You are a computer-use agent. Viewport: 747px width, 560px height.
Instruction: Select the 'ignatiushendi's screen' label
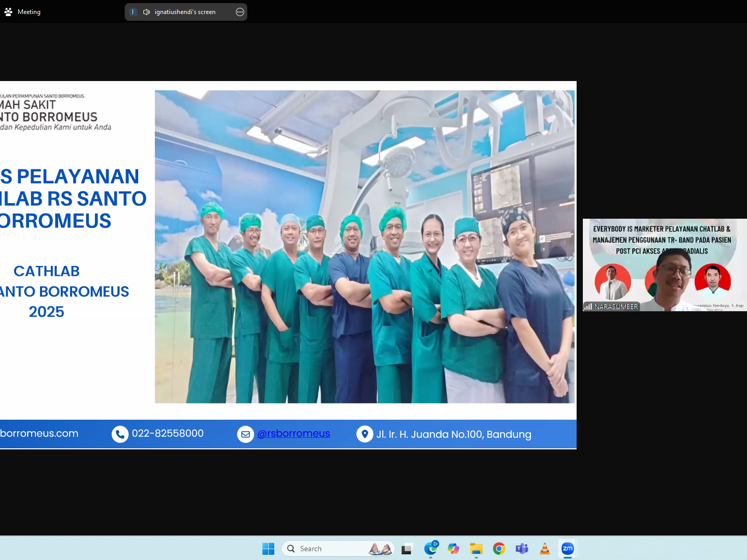pos(185,12)
